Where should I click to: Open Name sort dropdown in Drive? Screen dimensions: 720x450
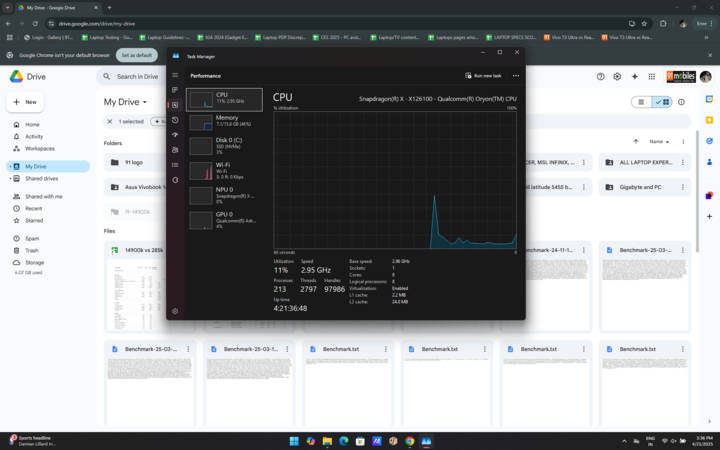point(659,141)
